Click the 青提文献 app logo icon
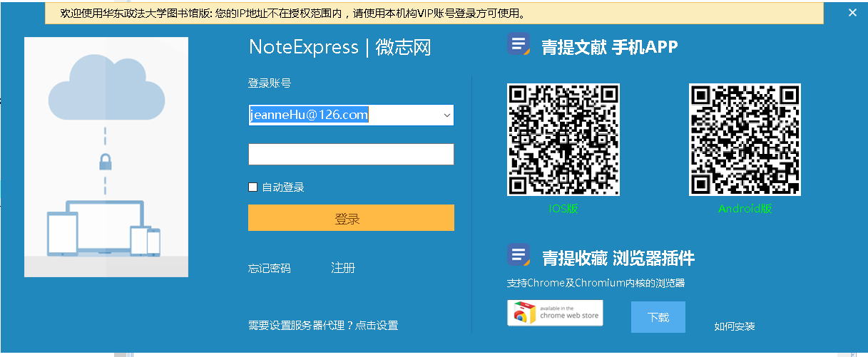This screenshot has height=357, width=868. [x=519, y=45]
